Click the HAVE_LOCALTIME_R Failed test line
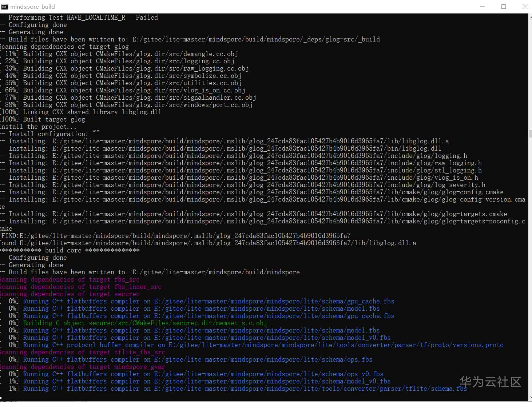The height and width of the screenshot is (402, 532). tap(83, 17)
